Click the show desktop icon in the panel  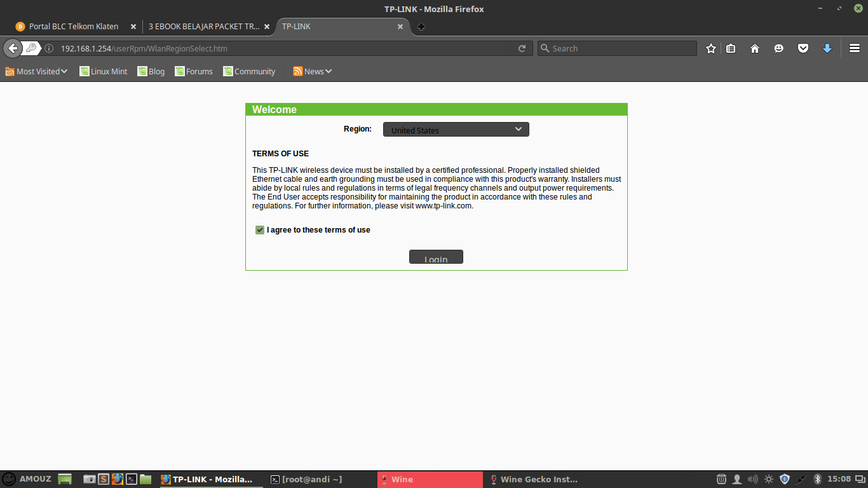tap(65, 479)
